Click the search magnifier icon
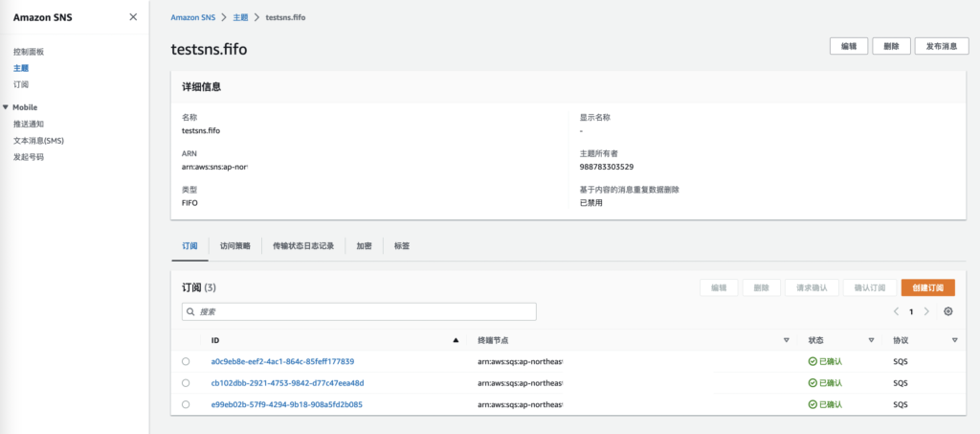Viewport: 980px width, 434px height. pos(190,311)
